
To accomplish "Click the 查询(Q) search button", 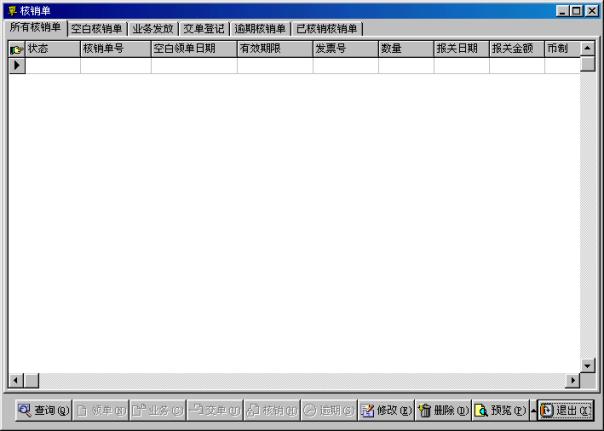I will [44, 410].
